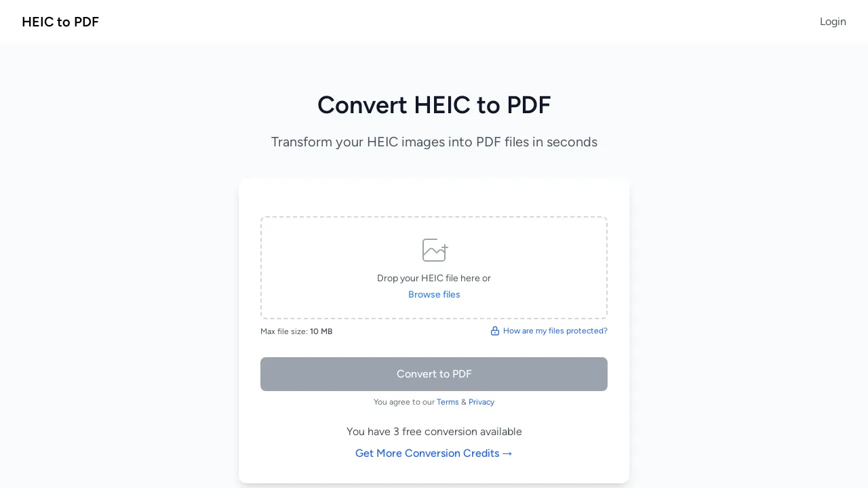This screenshot has width=868, height=488.
Task: Click the image upload icon in the drop zone
Action: coord(434,250)
